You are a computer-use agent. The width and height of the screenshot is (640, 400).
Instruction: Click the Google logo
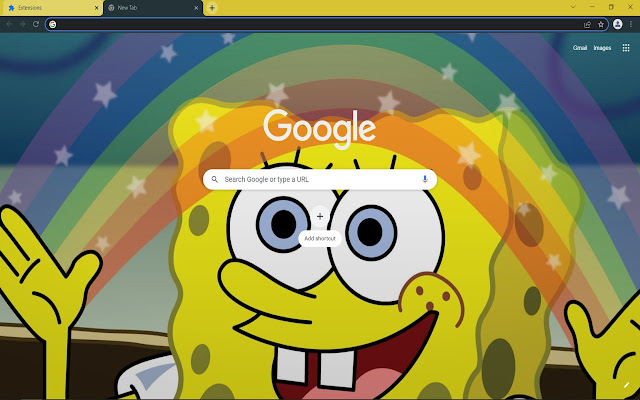(x=320, y=128)
